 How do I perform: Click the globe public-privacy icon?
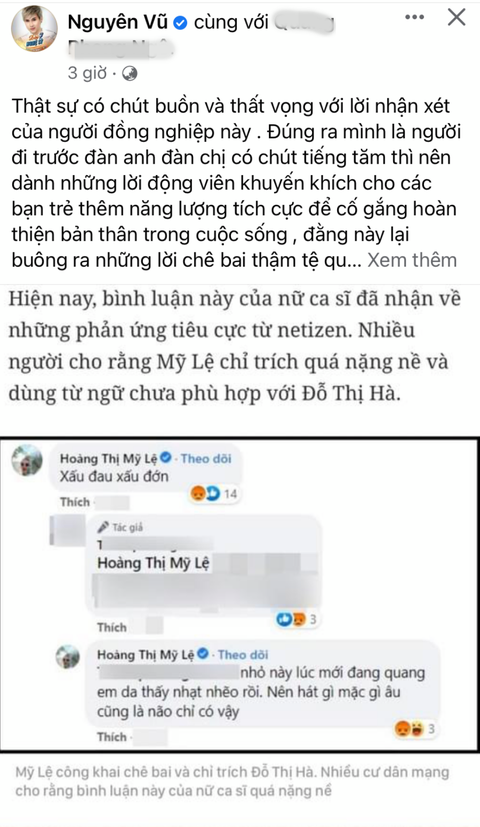pyautogui.click(x=129, y=73)
